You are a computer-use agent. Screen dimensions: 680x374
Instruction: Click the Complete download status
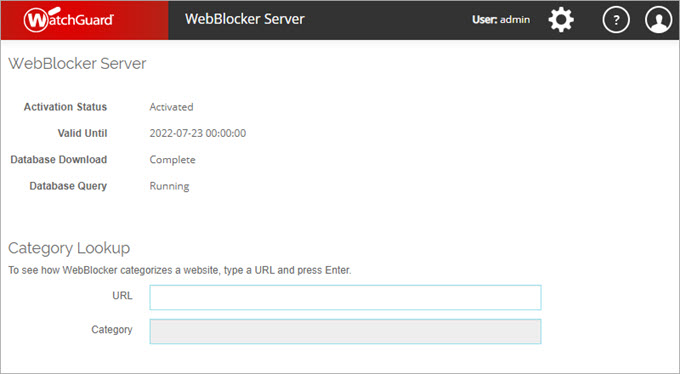tap(172, 160)
